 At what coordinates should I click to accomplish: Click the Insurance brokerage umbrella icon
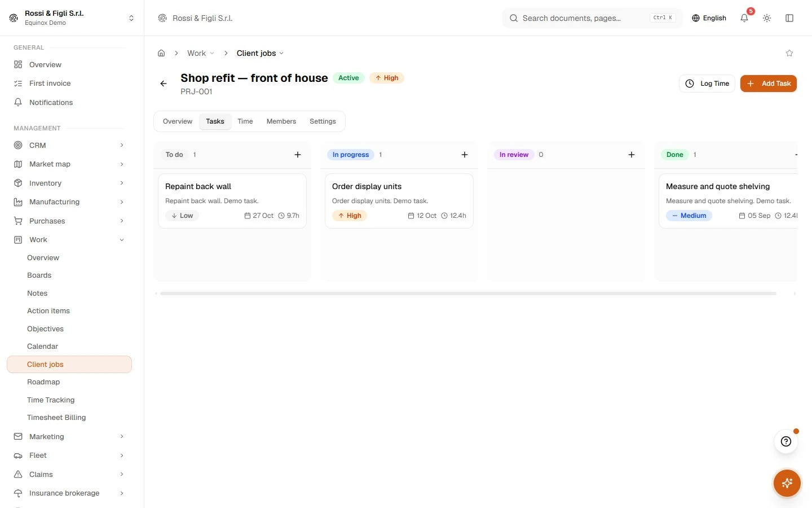(x=18, y=493)
